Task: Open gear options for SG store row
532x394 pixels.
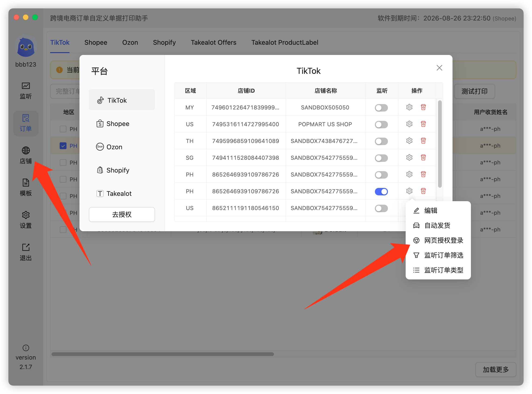Action: 409,158
